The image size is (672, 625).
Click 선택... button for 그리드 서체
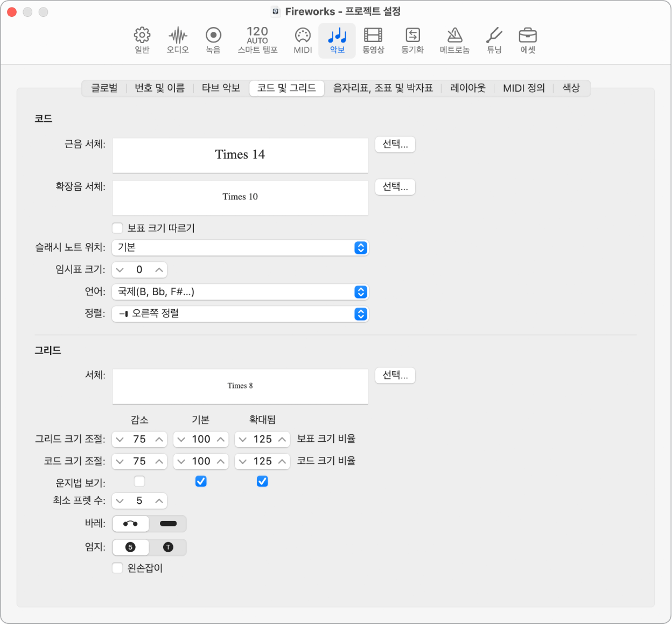[395, 376]
